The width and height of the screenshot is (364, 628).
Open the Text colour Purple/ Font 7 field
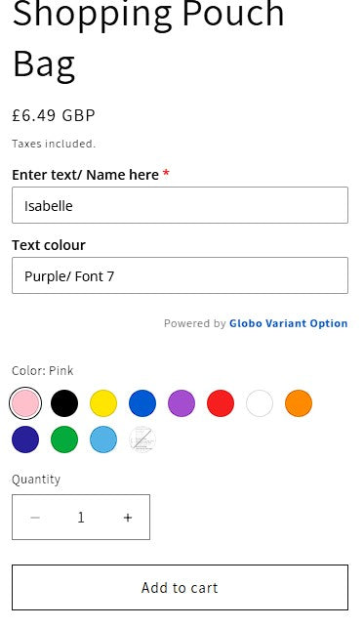(180, 275)
